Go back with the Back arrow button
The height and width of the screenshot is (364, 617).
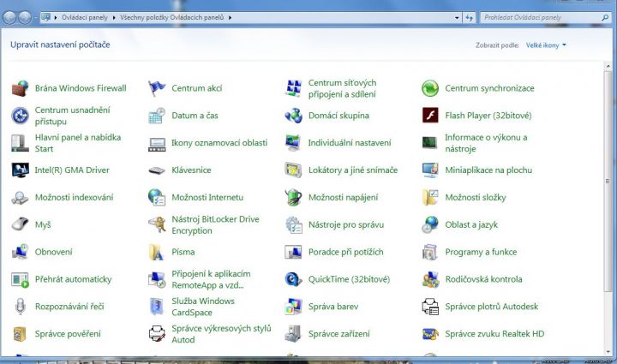click(x=9, y=17)
